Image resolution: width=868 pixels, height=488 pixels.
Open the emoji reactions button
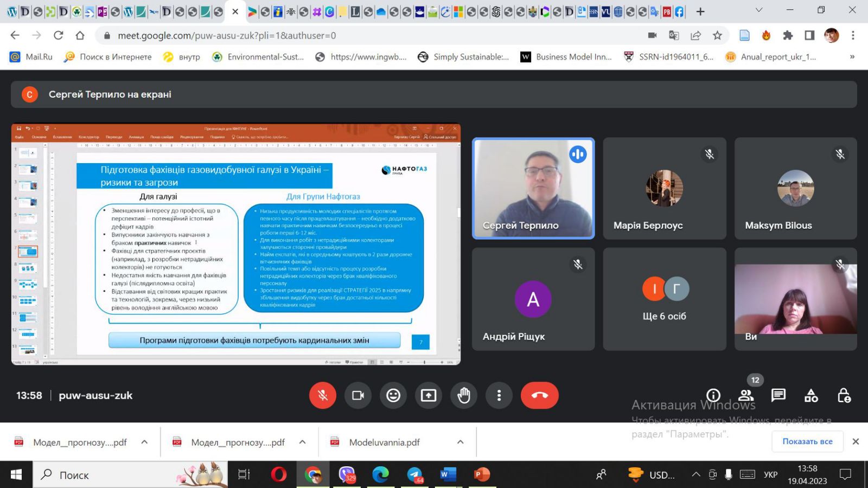(x=393, y=395)
